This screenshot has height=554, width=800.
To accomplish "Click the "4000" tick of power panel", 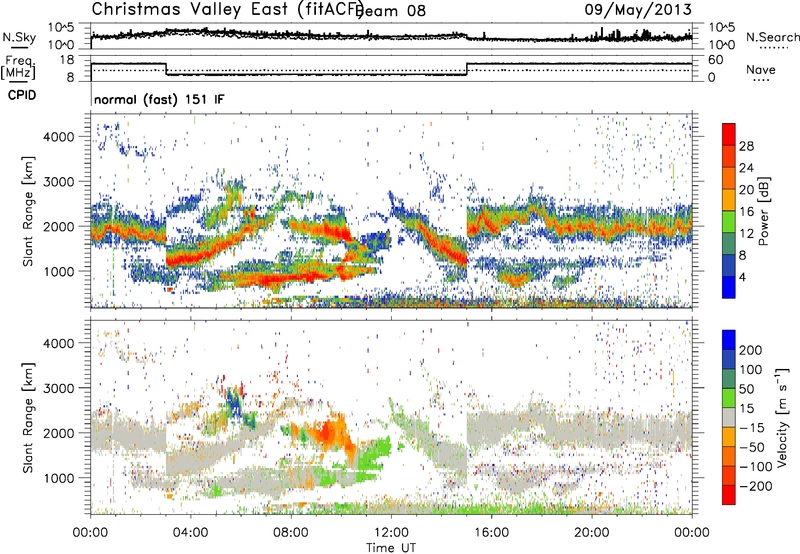I will point(58,137).
